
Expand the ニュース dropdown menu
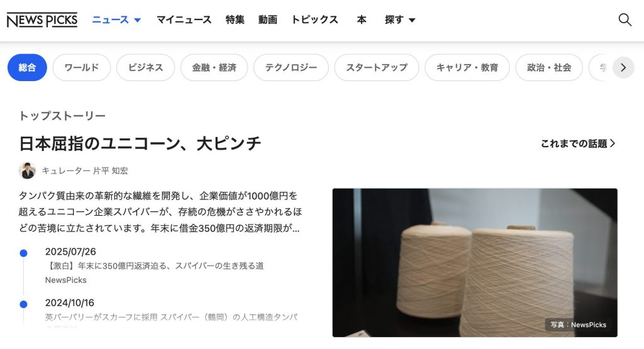pos(116,19)
